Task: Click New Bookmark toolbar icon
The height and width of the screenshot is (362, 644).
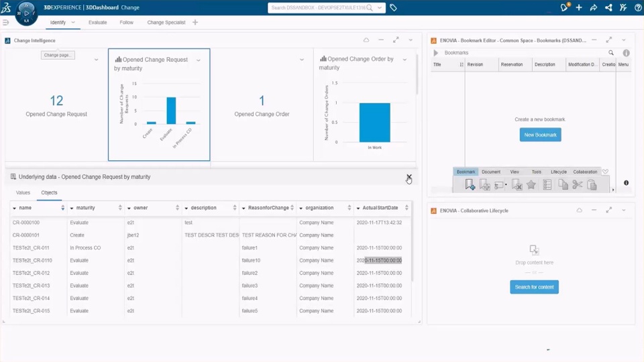Action: [x=470, y=185]
